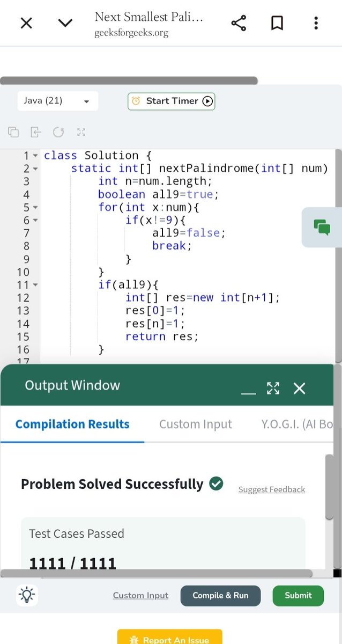The width and height of the screenshot is (342, 644).
Task: Click the output window vertical scrollbar
Action: pos(330,487)
